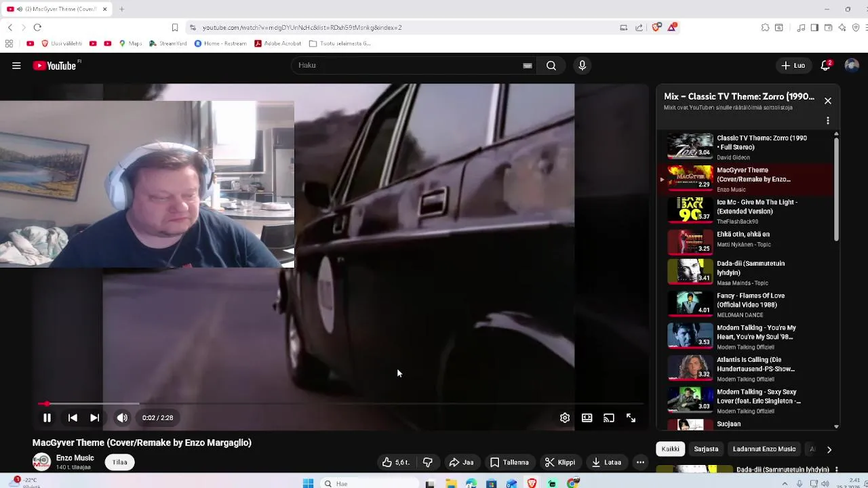Screen dimensions: 868x488
Task: Open options for suggested Dada-dii video
Action: (836, 469)
